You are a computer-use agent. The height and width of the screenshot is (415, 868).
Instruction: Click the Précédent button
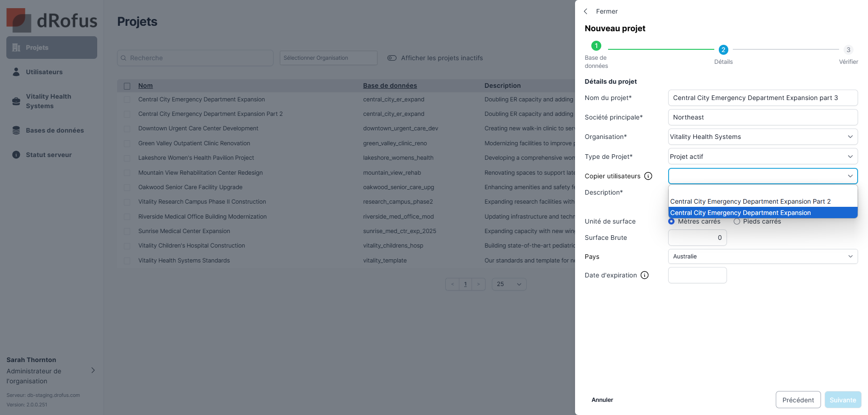click(x=798, y=400)
